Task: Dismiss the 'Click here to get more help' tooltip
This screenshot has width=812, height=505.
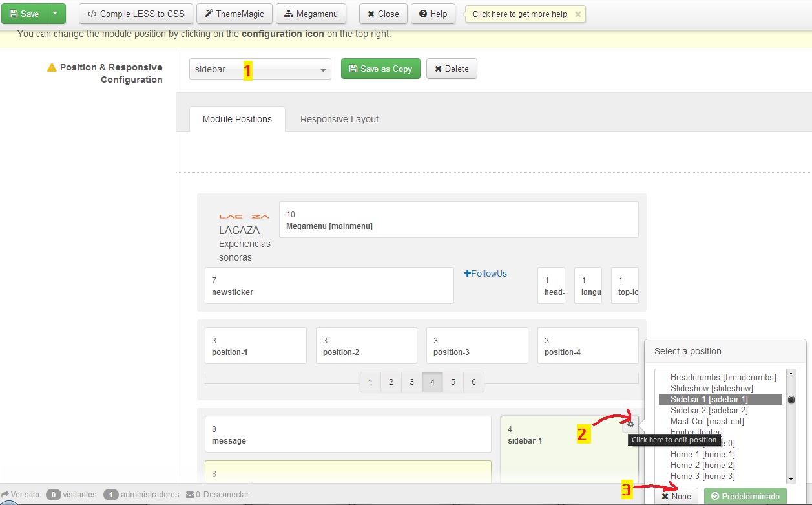Action: tap(578, 14)
